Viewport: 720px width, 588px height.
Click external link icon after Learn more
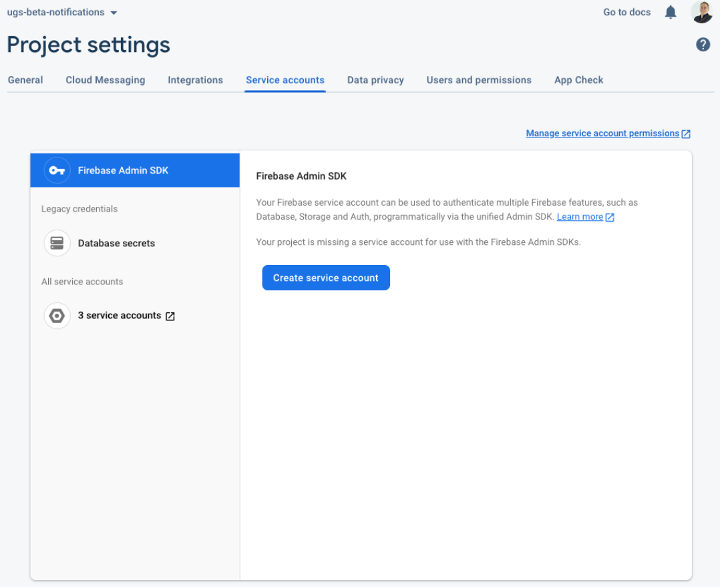point(609,217)
